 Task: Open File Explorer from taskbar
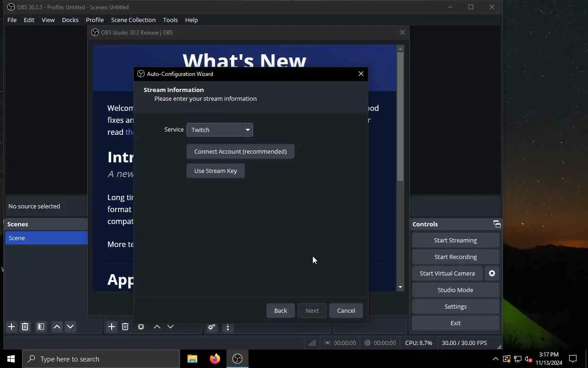coord(192,359)
